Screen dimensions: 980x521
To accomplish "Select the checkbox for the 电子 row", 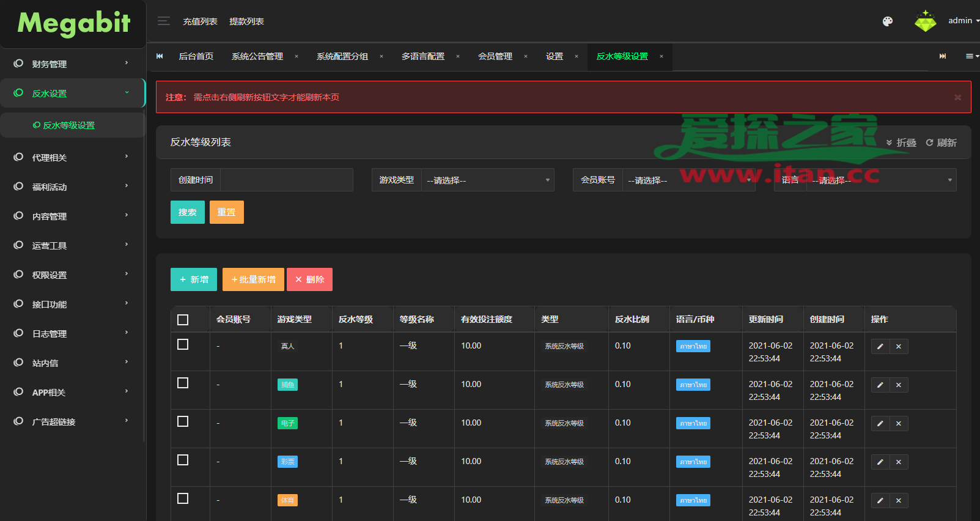I will coord(183,422).
